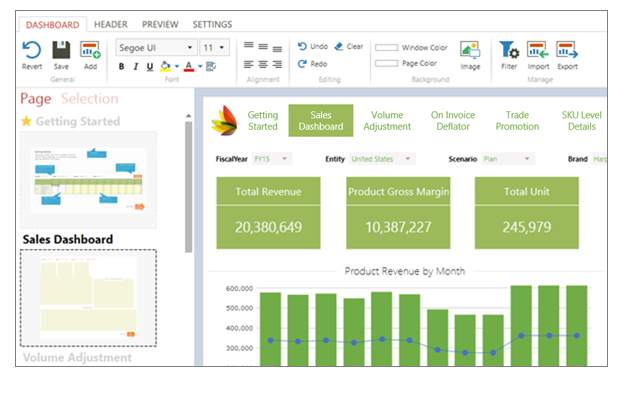
Task: Align content to top center
Action: pos(263,47)
